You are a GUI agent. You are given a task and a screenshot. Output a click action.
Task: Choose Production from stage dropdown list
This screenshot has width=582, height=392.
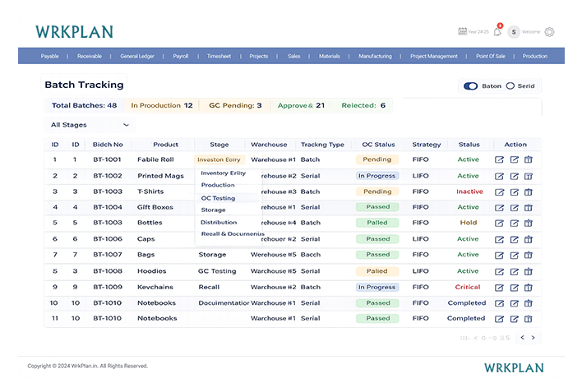coord(218,185)
